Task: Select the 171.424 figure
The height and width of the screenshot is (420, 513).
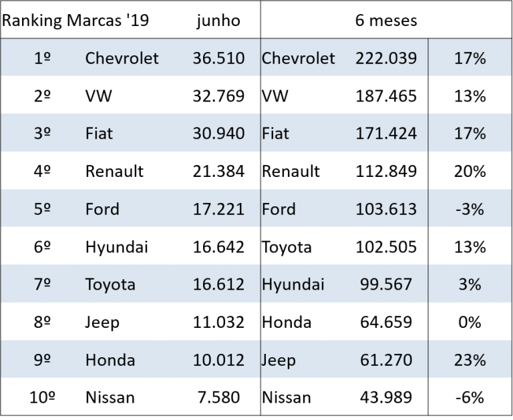Action: 386,134
